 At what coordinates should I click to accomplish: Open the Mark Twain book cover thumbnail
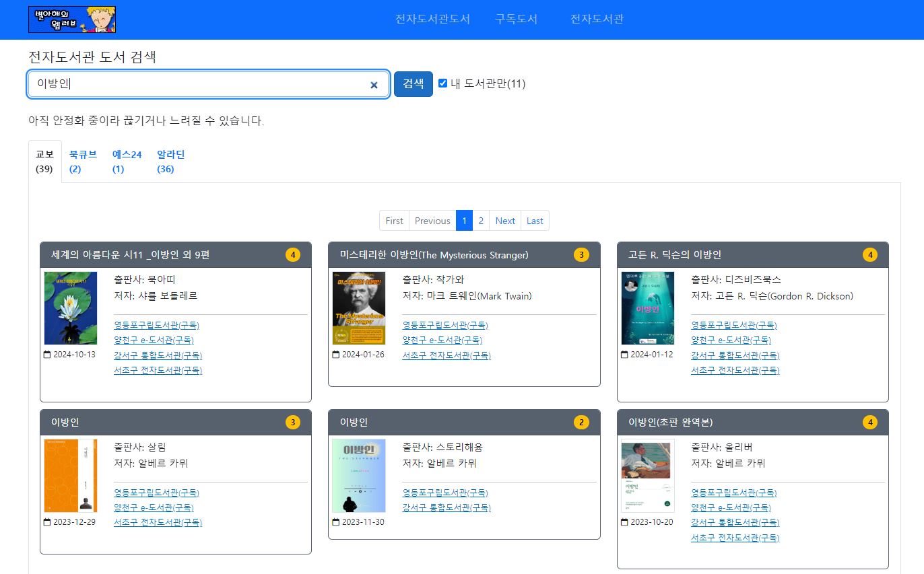point(359,308)
